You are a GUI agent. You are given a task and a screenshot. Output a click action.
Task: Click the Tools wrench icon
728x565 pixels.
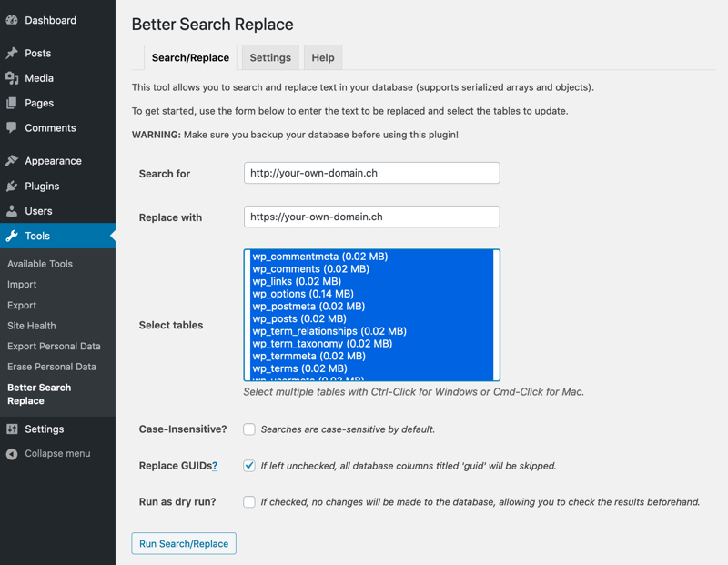tap(12, 236)
